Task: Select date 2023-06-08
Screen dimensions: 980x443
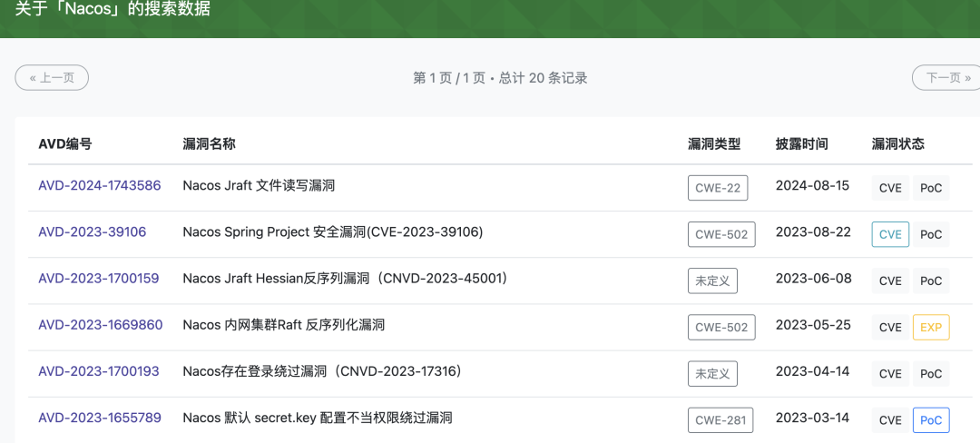Action: (813, 278)
